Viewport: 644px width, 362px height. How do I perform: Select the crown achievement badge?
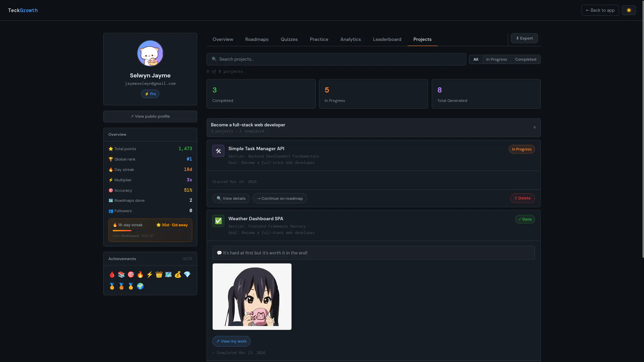(159, 275)
